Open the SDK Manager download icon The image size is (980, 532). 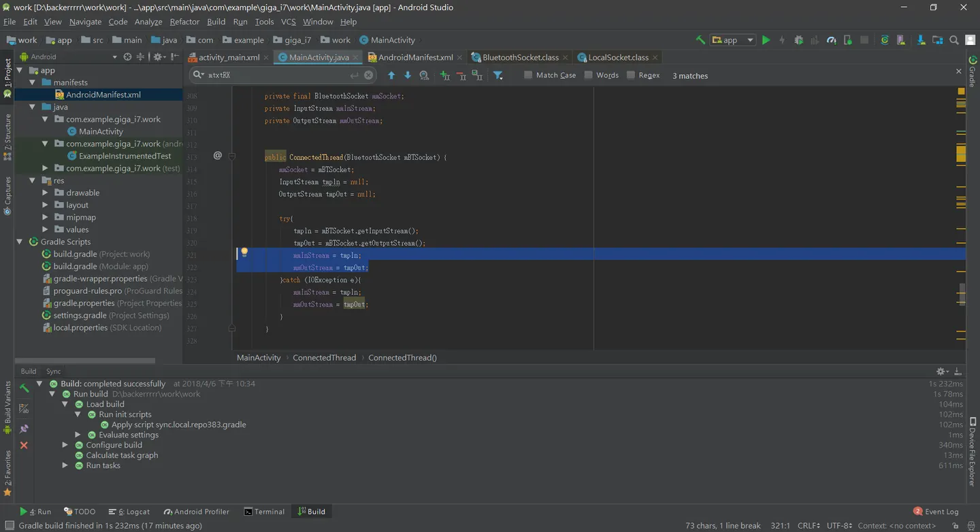(x=921, y=40)
